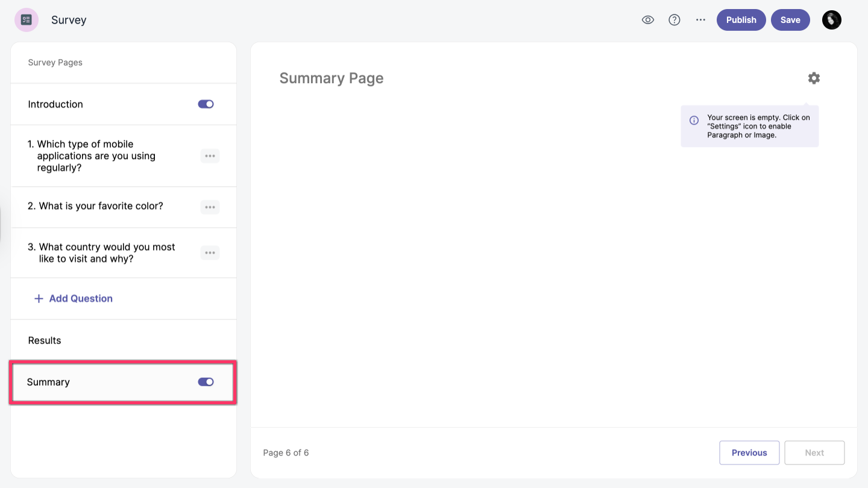Save the survey
This screenshot has width=868, height=488.
pyautogui.click(x=790, y=20)
